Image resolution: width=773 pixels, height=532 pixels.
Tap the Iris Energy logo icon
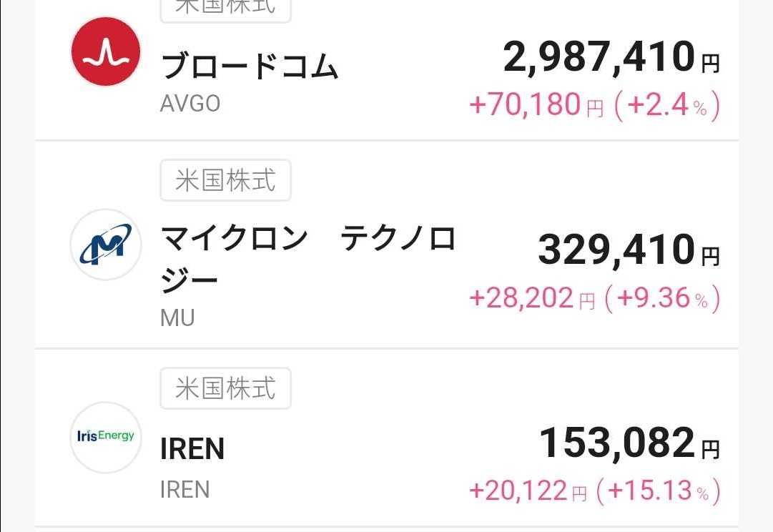point(104,437)
